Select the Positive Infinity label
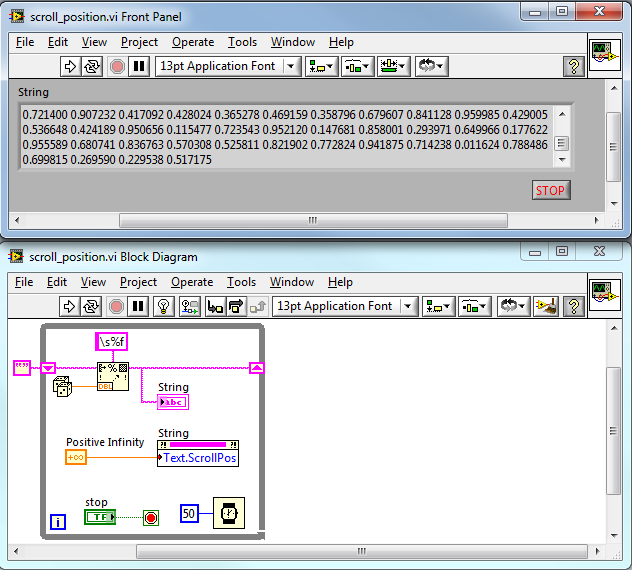This screenshot has width=632, height=570. [105, 442]
